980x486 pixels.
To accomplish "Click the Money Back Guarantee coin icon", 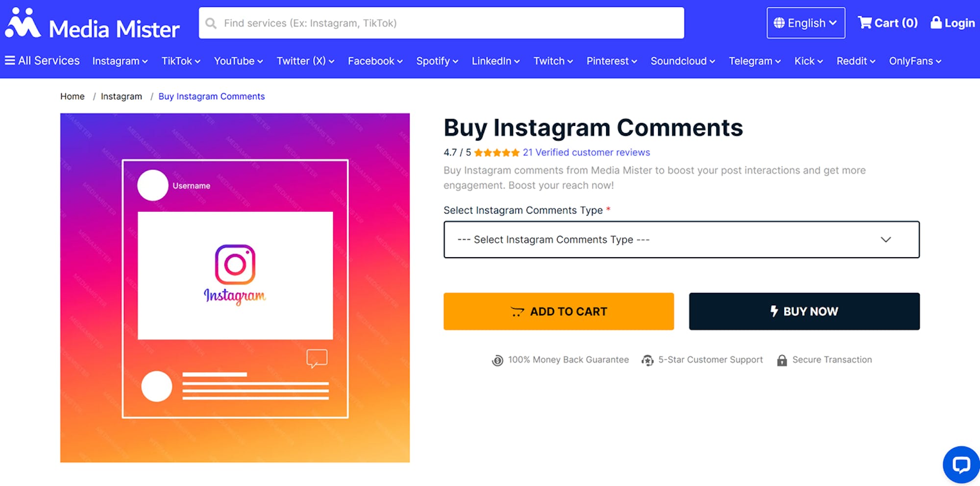I will [x=497, y=360].
